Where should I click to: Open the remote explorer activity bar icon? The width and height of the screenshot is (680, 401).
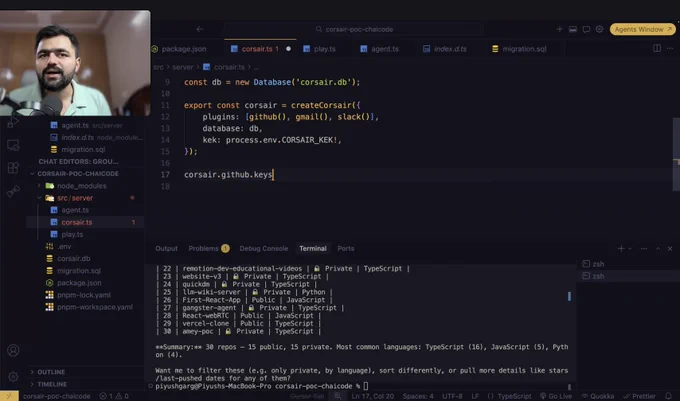coord(13,145)
